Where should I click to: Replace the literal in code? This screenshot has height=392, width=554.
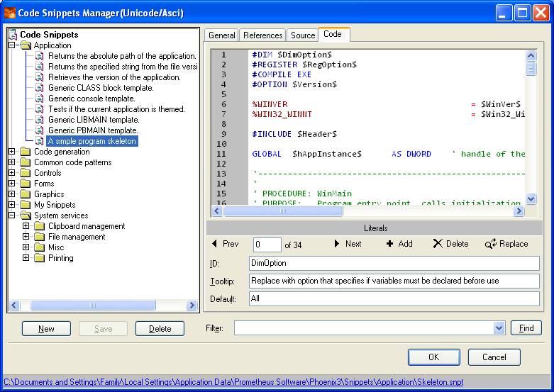point(506,244)
